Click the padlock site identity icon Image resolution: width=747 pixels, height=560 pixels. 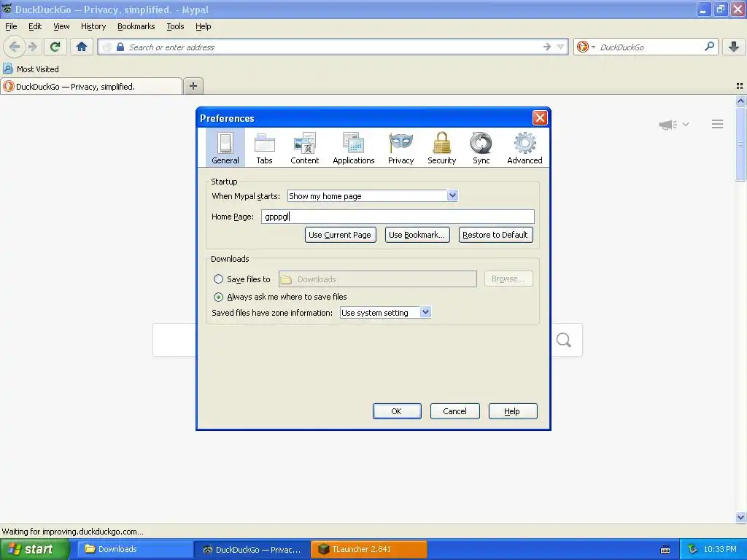pyautogui.click(x=120, y=47)
